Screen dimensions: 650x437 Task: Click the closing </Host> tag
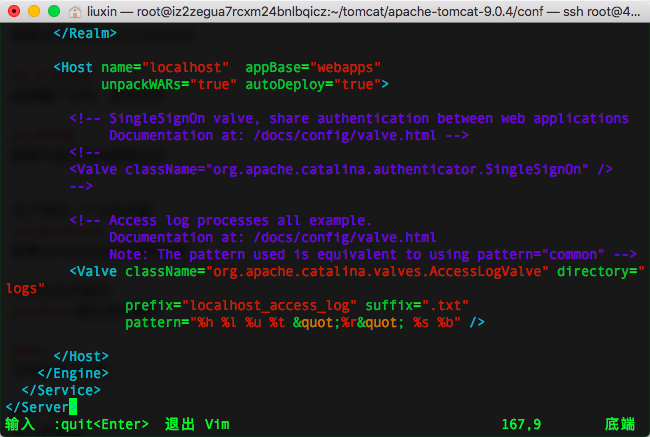[81, 356]
